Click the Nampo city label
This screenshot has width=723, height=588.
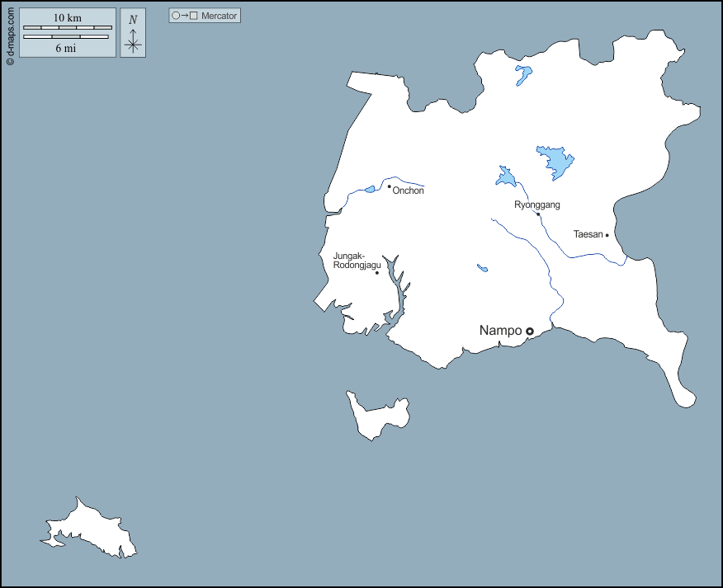500,331
